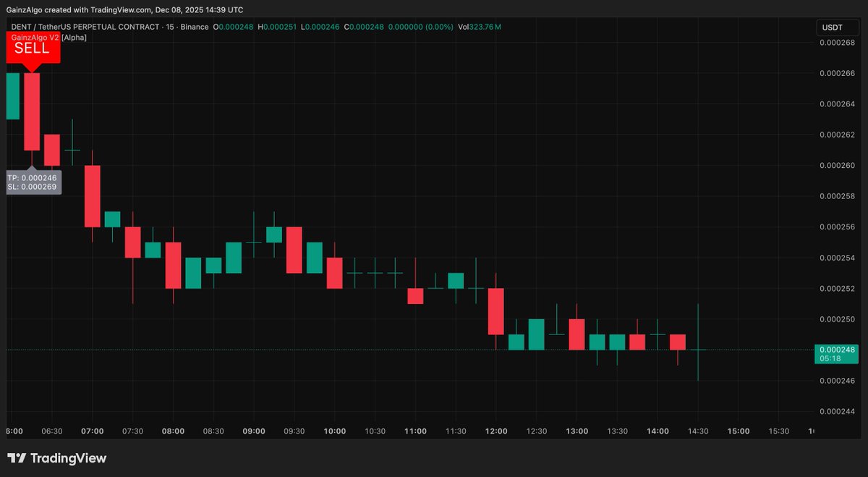The height and width of the screenshot is (477, 868).
Task: Click the red SELL signal label
Action: [x=32, y=52]
